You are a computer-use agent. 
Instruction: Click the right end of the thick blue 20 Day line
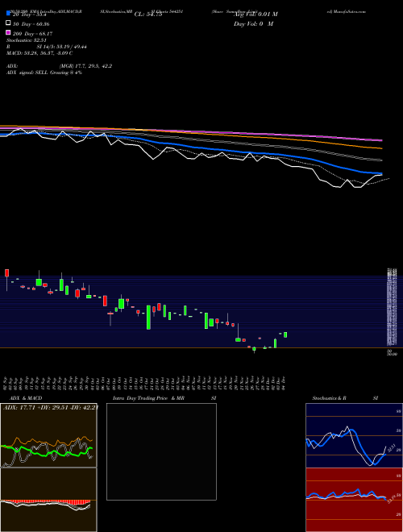point(380,173)
